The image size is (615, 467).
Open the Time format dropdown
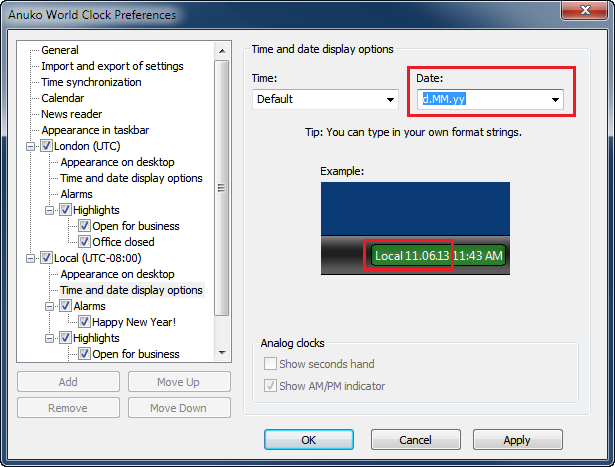[325, 99]
